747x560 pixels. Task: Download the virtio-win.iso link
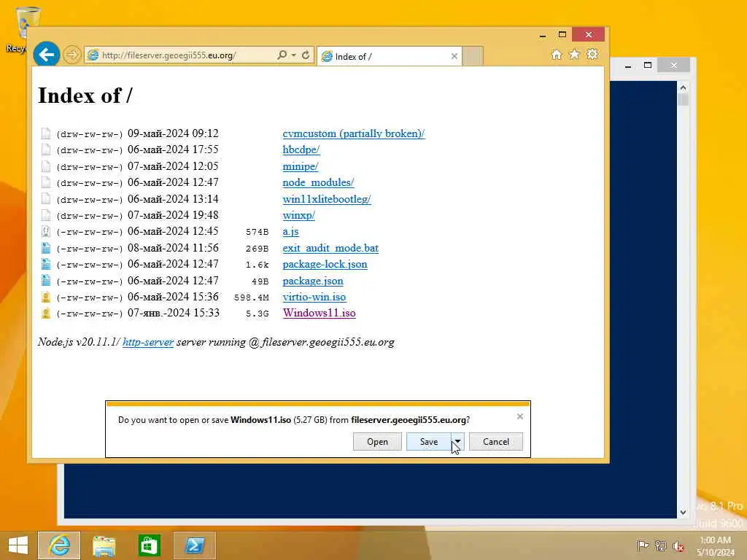[314, 297]
